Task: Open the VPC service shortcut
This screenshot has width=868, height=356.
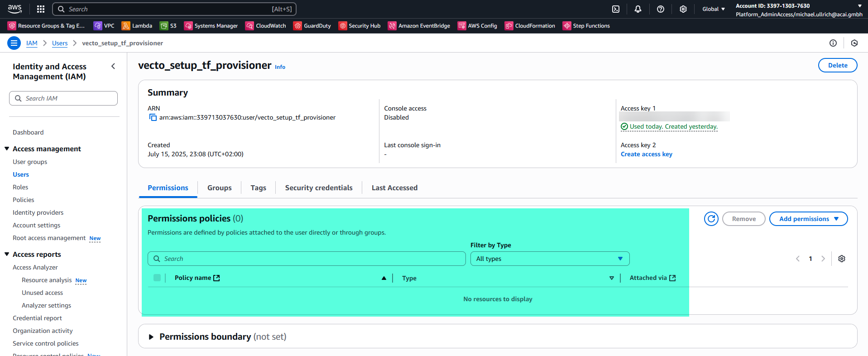Action: pyautogui.click(x=104, y=26)
